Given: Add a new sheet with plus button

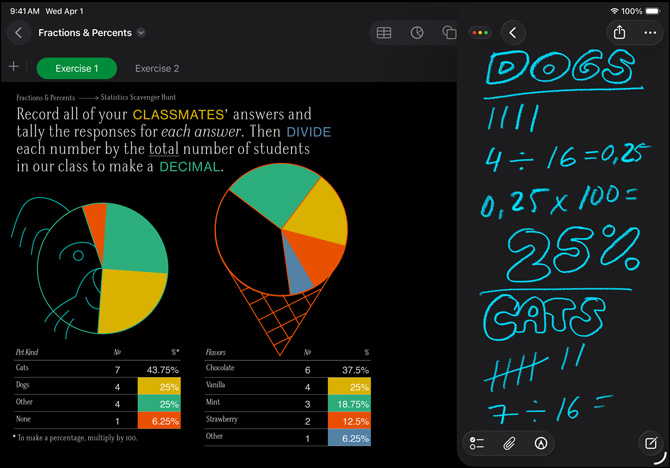Looking at the screenshot, I should coord(13,67).
